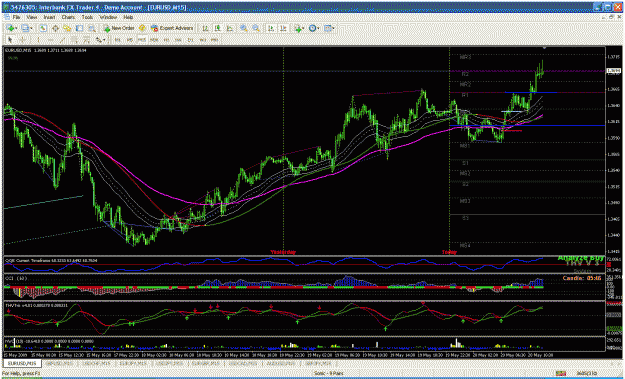Screen dimensions: 625x379
Task: Open the Market Watch window icon
Action: click(x=43, y=28)
